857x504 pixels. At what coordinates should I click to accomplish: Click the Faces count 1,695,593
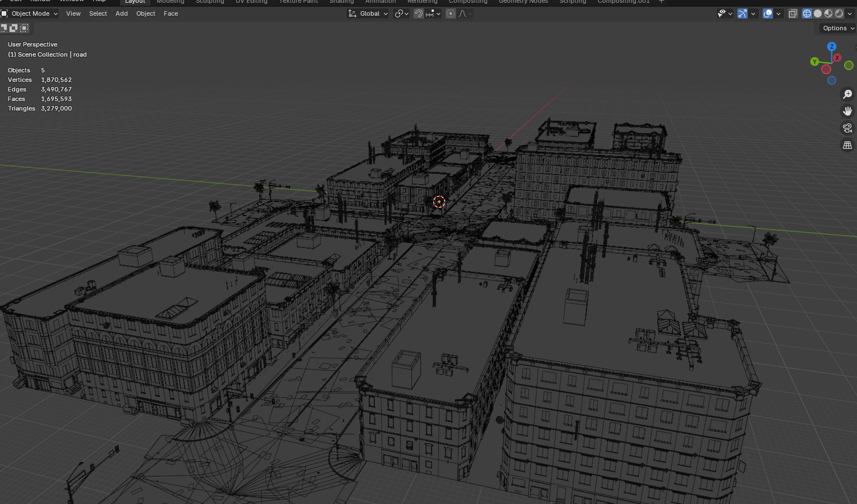click(56, 99)
